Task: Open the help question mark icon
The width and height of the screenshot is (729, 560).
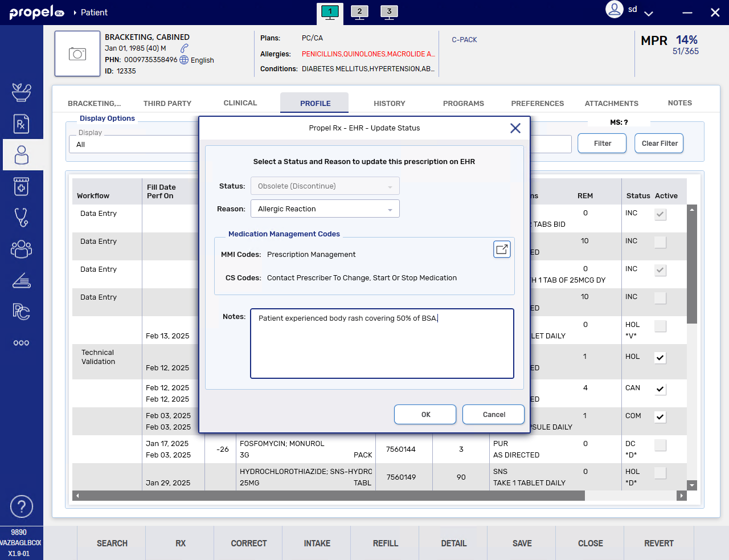Action: 21,506
